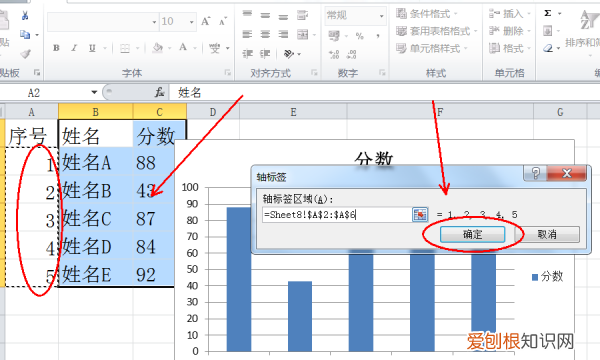Click 格式 format cells button

click(x=510, y=49)
